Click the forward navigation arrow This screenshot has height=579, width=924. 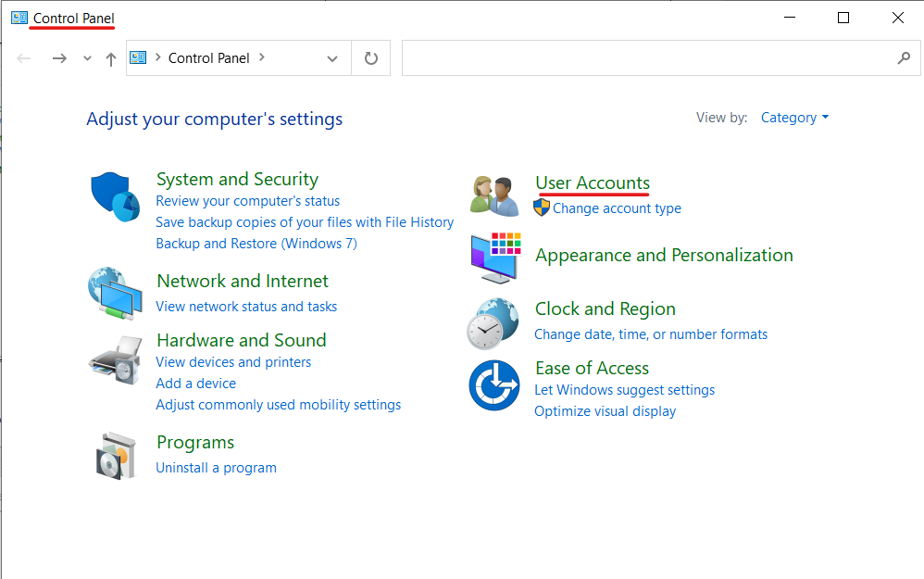pos(59,58)
